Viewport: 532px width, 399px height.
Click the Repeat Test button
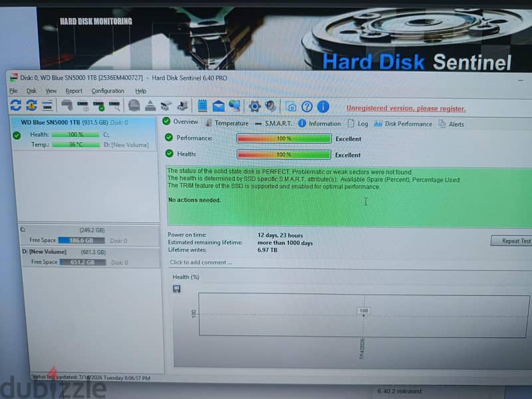511,241
